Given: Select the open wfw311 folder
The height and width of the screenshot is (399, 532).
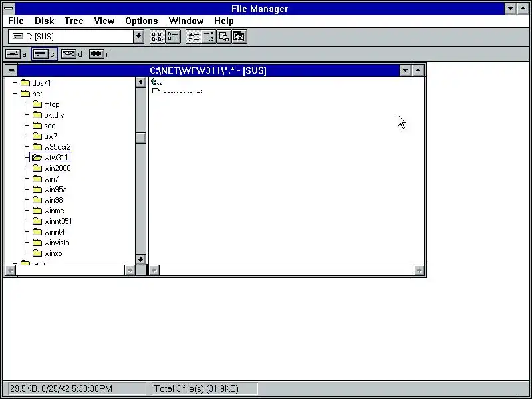Looking at the screenshot, I should (51, 158).
